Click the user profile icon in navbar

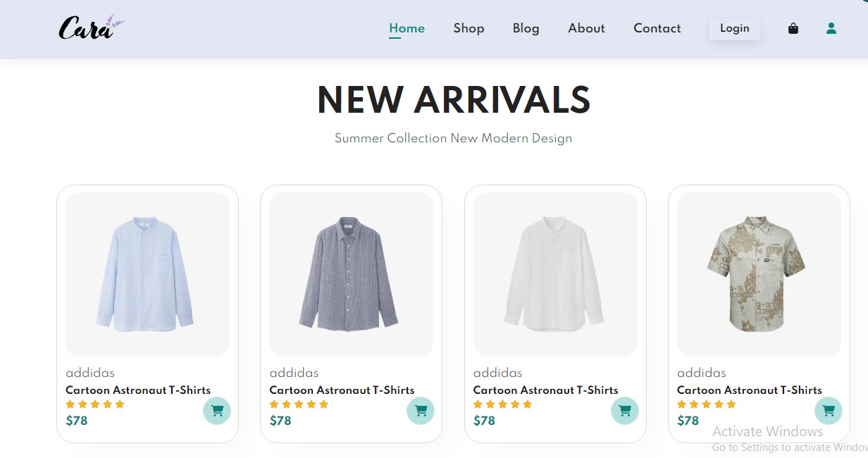pos(831,29)
